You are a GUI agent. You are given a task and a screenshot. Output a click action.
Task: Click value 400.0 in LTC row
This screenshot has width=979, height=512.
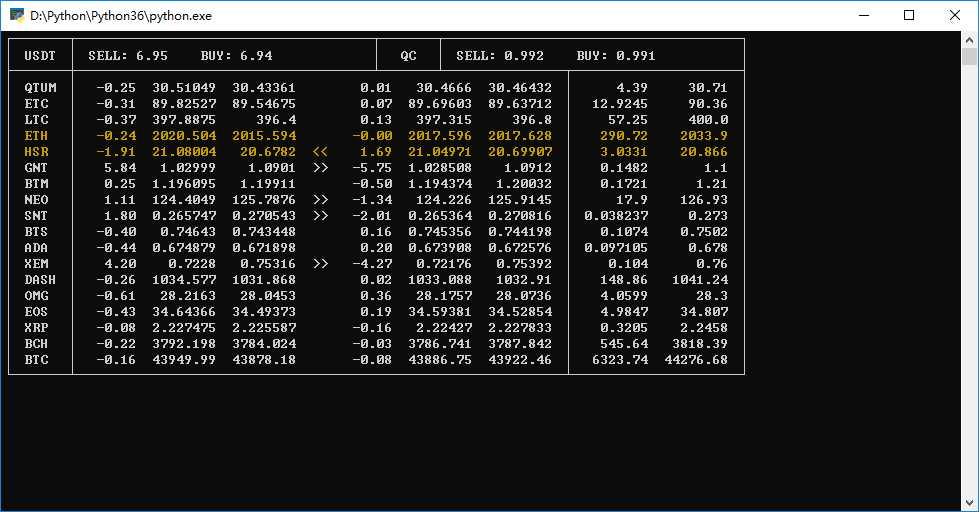click(x=708, y=119)
